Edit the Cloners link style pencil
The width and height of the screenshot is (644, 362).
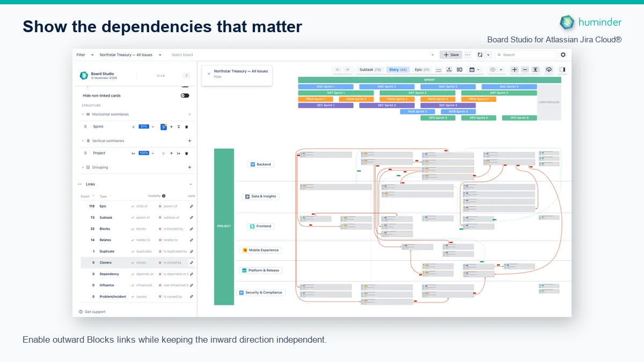192,263
